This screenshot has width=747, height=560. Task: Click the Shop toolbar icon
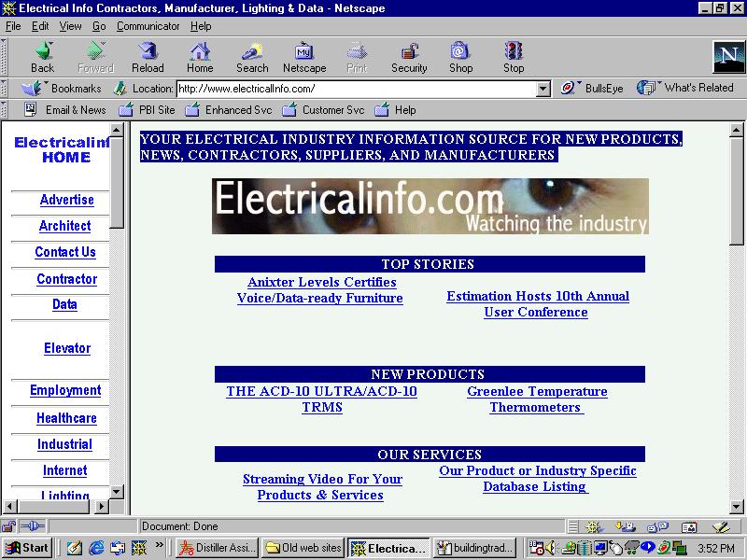(x=460, y=57)
